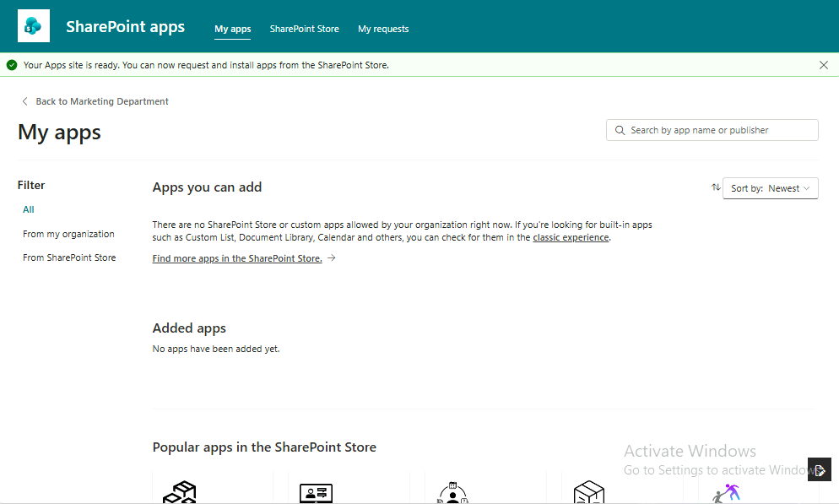Click the green success checkmark icon
The height and width of the screenshot is (504, 839).
tap(12, 65)
